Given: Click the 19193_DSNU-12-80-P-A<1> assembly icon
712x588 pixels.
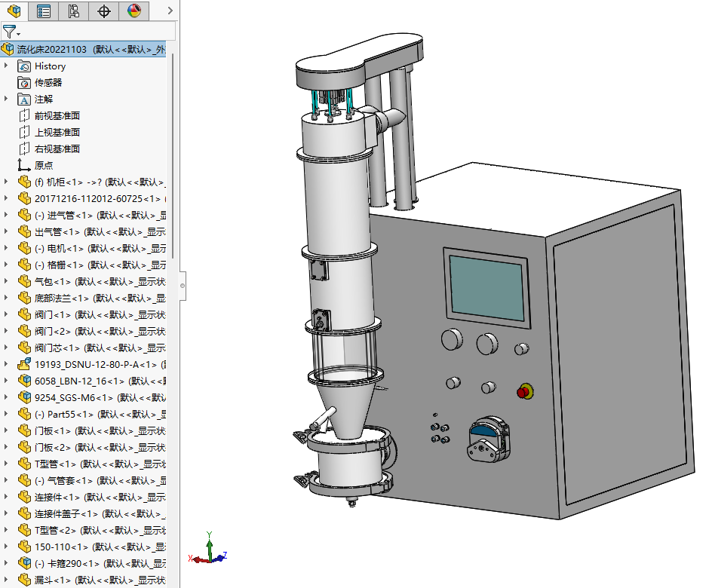Looking at the screenshot, I should [x=24, y=364].
